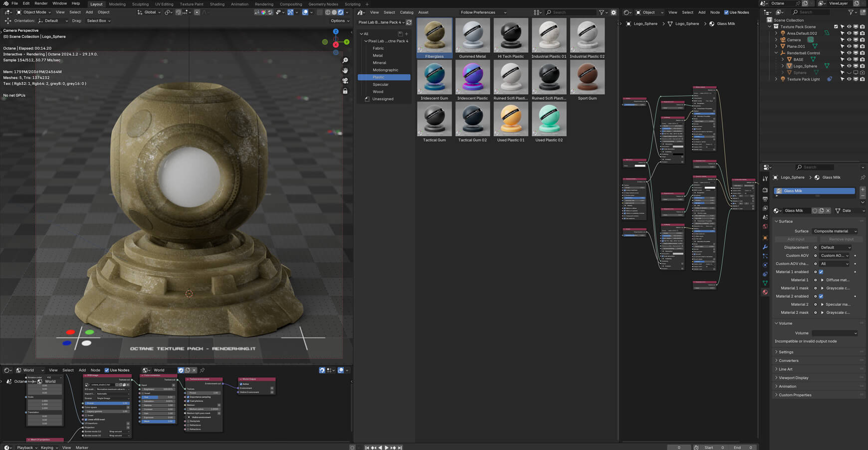Unlink Glass Milk material with X icon
Image resolution: width=868 pixels, height=450 pixels.
click(828, 211)
